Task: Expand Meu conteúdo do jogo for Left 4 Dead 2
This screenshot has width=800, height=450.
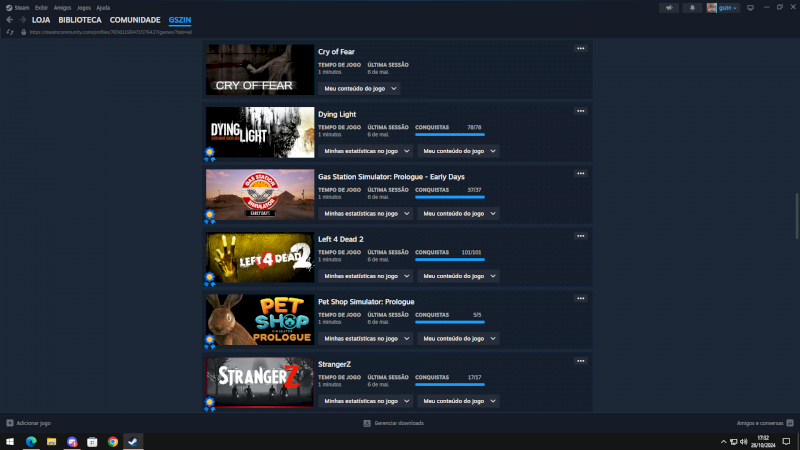Action: (x=458, y=276)
